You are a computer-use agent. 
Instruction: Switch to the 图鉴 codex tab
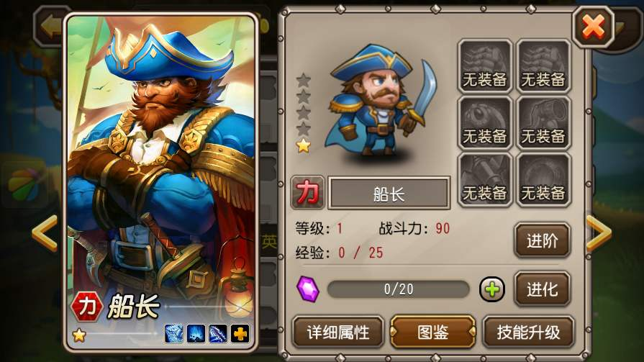pyautogui.click(x=433, y=332)
